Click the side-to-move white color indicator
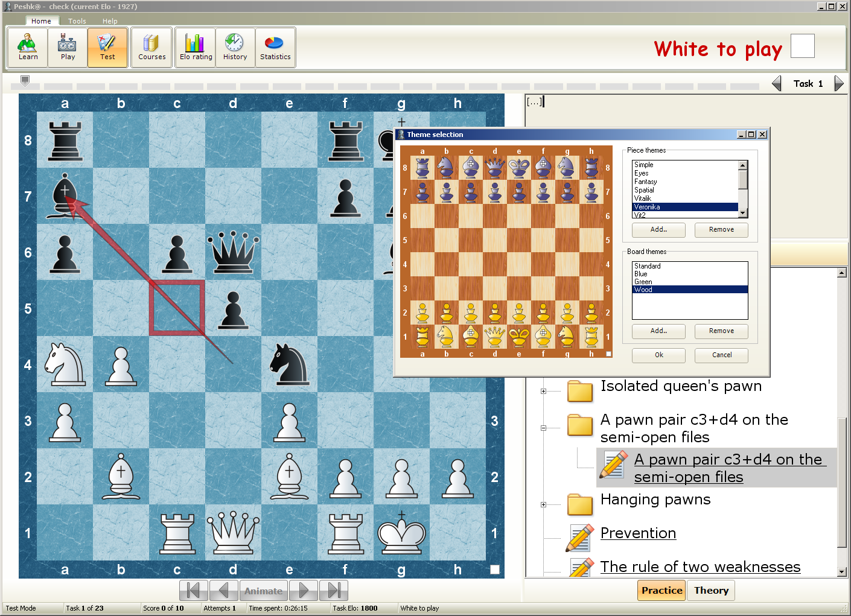The image size is (851, 616). pos(802,46)
